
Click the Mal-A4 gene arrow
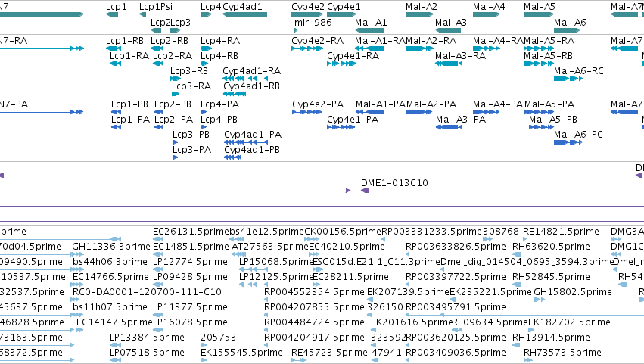click(487, 14)
